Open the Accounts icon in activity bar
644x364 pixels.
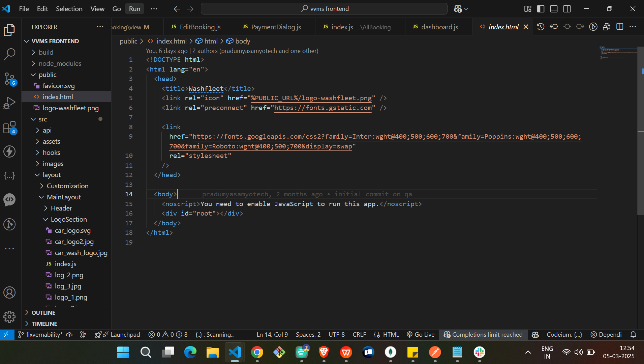[9, 292]
